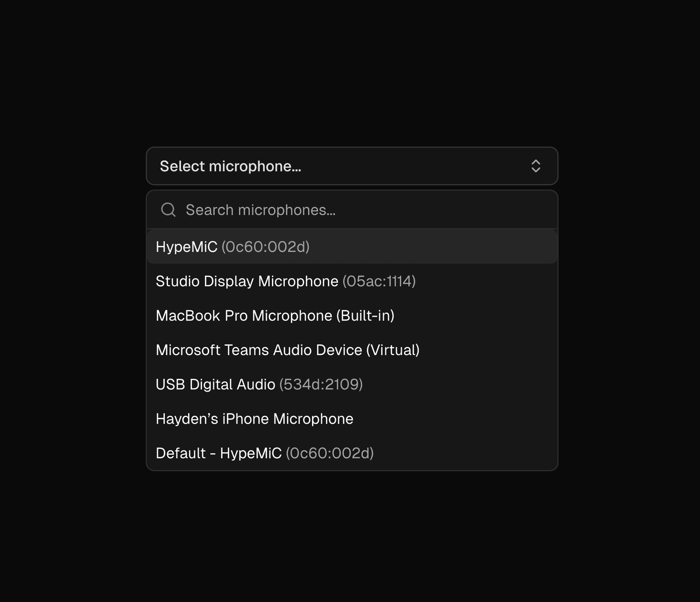Focus the Search microphones input field
This screenshot has height=602, width=700.
[x=365, y=210]
